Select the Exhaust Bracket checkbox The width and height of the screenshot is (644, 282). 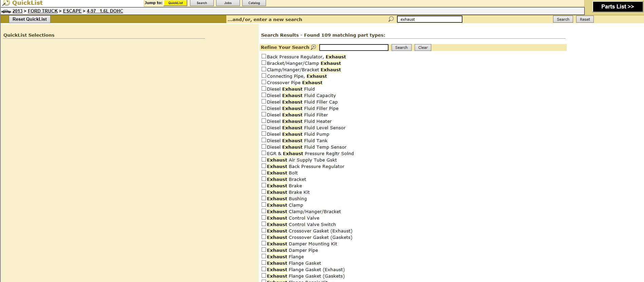pyautogui.click(x=264, y=179)
